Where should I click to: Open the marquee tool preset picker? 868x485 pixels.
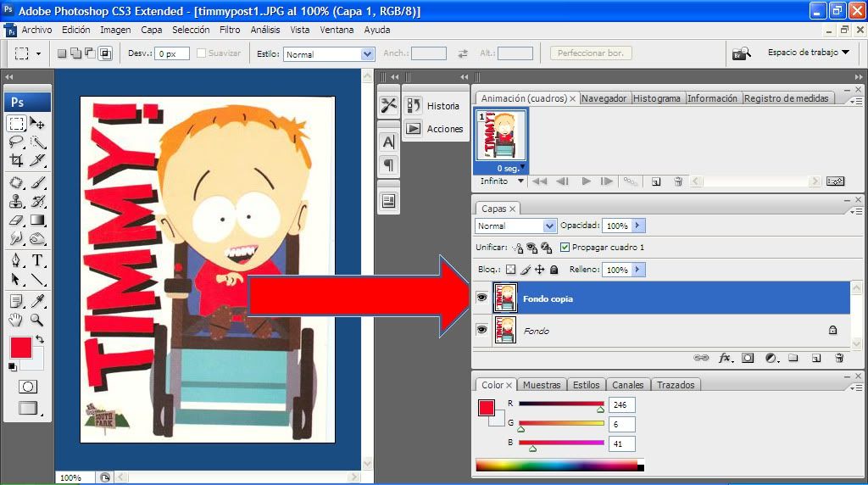(x=38, y=53)
